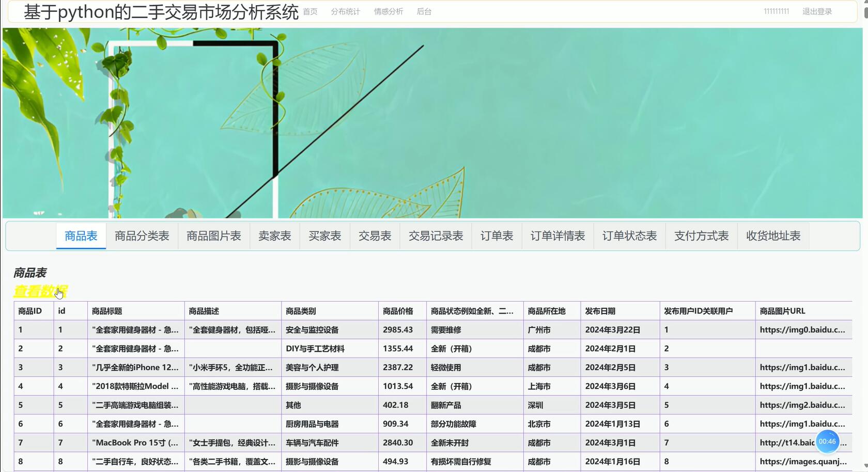
Task: Switch to the 订单表 tab
Action: pos(497,235)
